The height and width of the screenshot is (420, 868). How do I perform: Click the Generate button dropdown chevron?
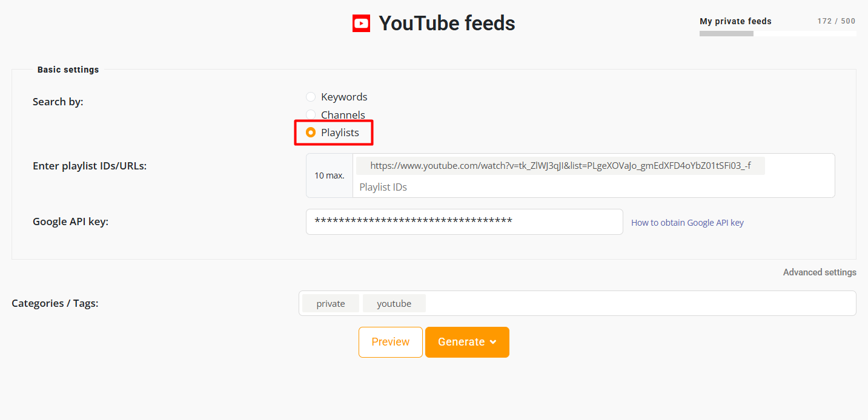(x=493, y=343)
